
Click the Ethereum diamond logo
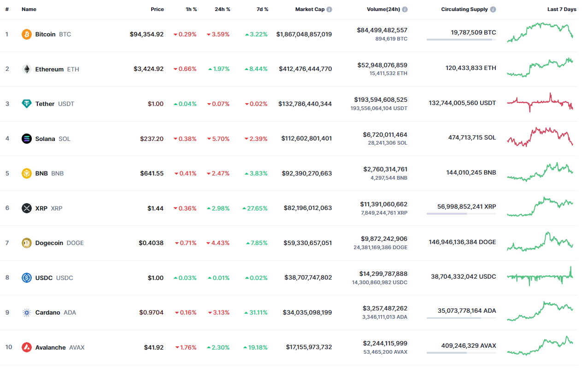coord(27,69)
